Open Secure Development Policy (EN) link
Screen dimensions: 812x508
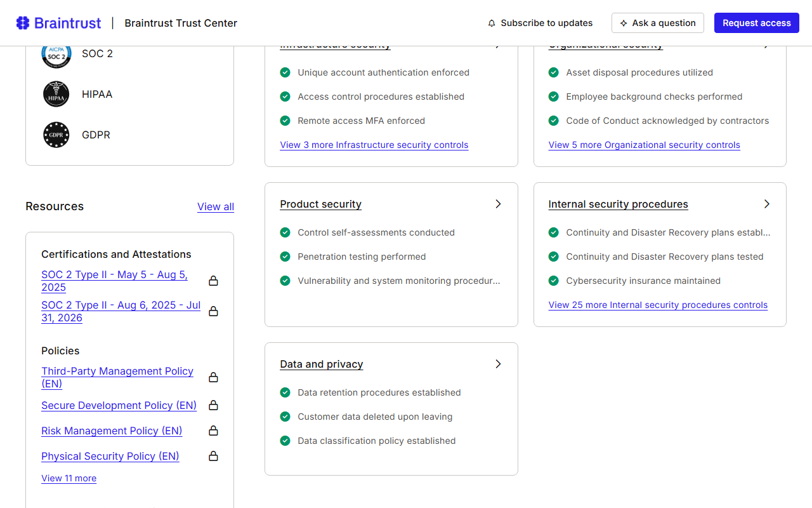click(119, 405)
